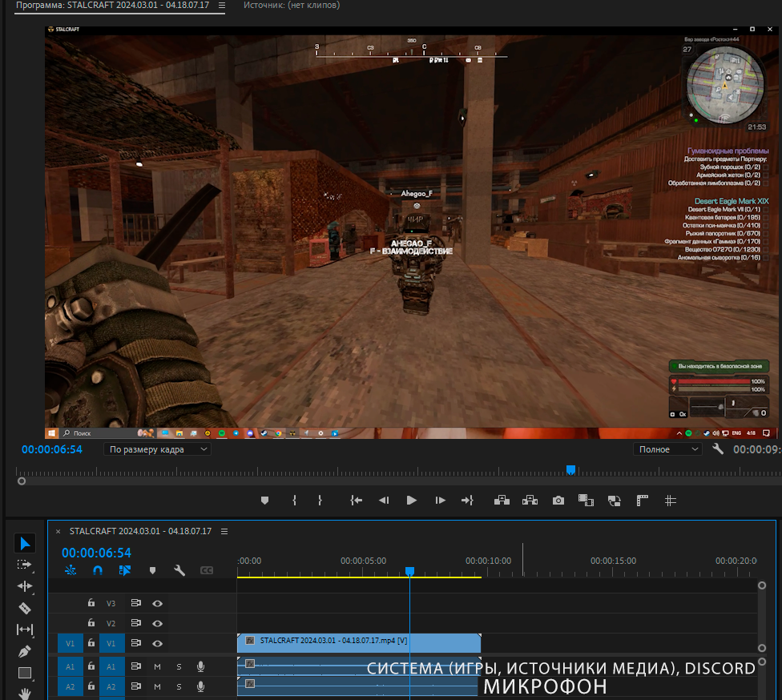This screenshot has width=782, height=700.
Task: Click the timeline panel timecode 00:00:06:54
Action: click(96, 553)
